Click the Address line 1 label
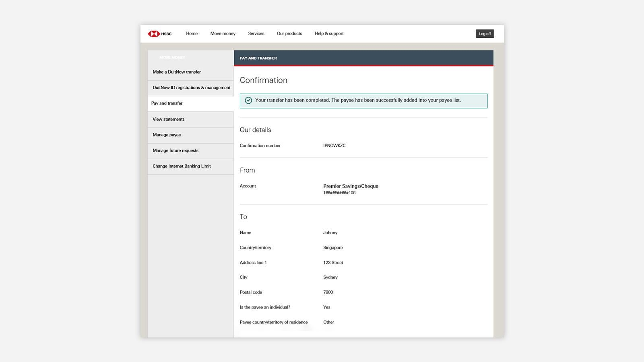Viewport: 644px width, 362px height. coord(253,263)
